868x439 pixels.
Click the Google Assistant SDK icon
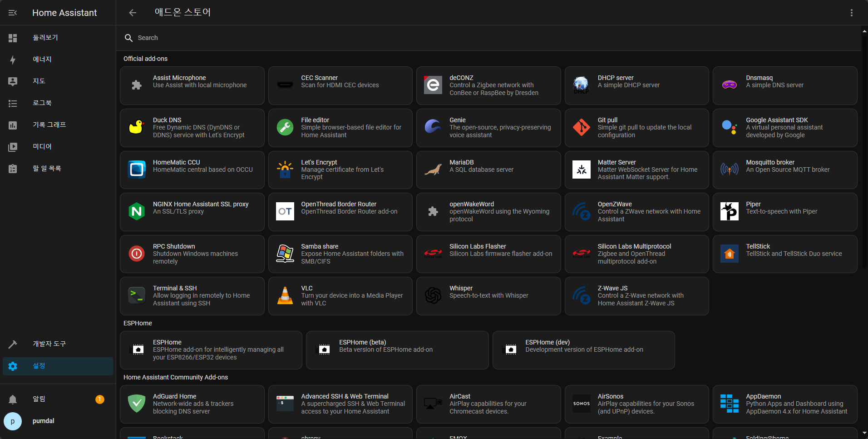tap(730, 127)
